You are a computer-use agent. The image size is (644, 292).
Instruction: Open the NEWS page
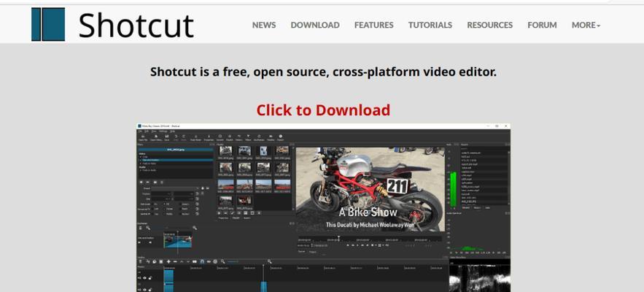tap(264, 25)
